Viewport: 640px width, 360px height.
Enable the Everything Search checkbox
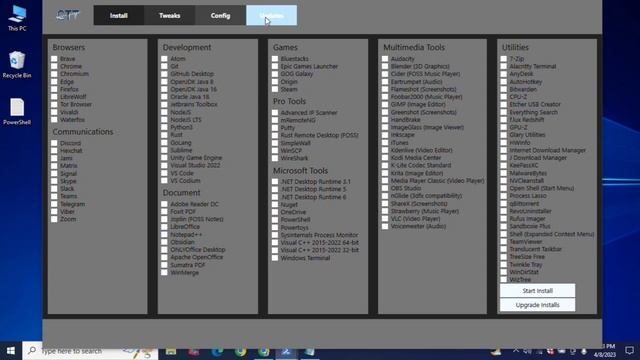pyautogui.click(x=504, y=112)
